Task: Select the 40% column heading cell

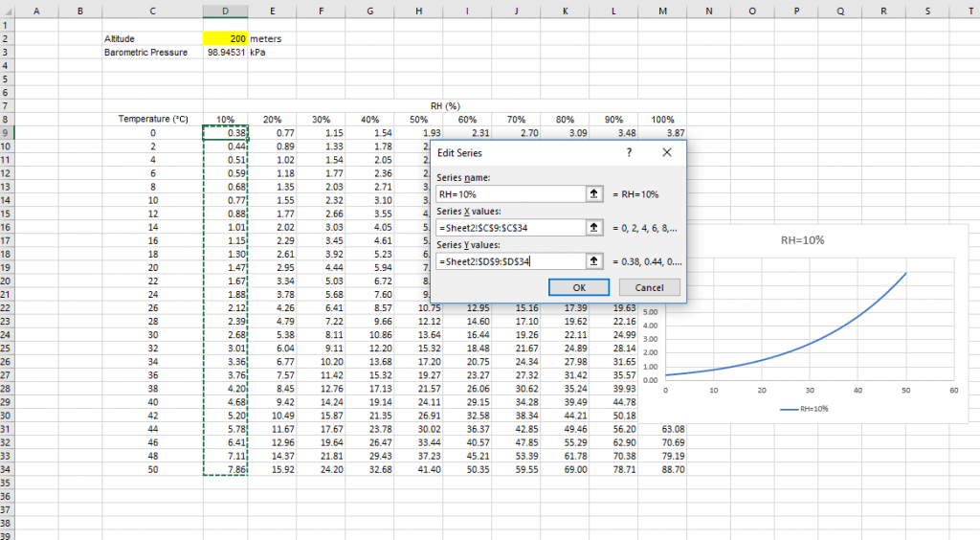Action: click(369, 119)
